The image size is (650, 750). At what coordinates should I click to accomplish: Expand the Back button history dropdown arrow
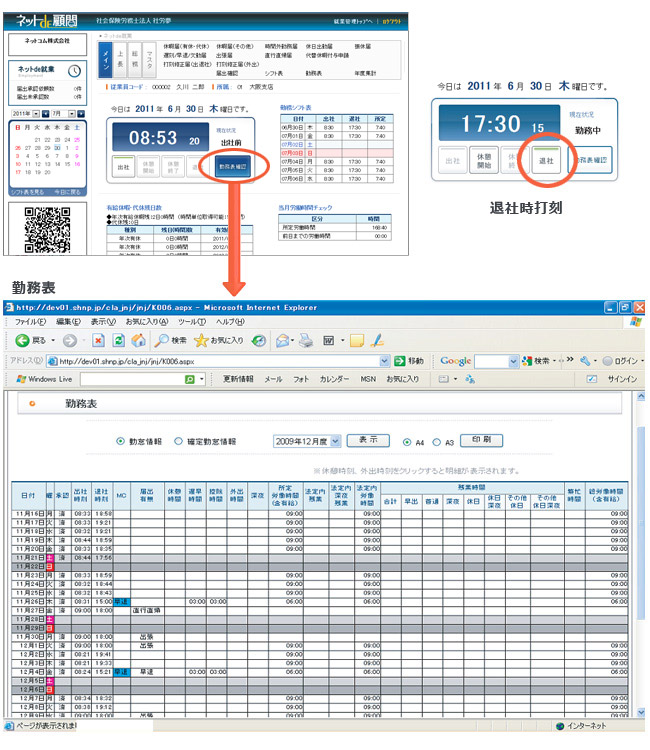click(x=53, y=341)
